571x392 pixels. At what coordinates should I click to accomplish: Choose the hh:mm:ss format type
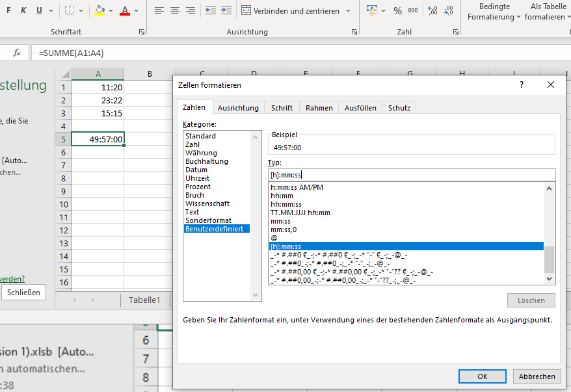point(286,203)
